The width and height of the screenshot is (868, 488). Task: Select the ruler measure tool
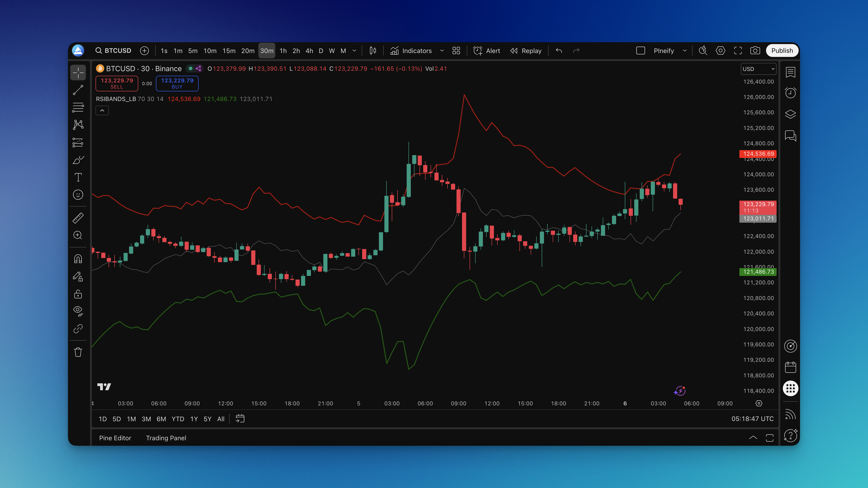[x=78, y=218]
